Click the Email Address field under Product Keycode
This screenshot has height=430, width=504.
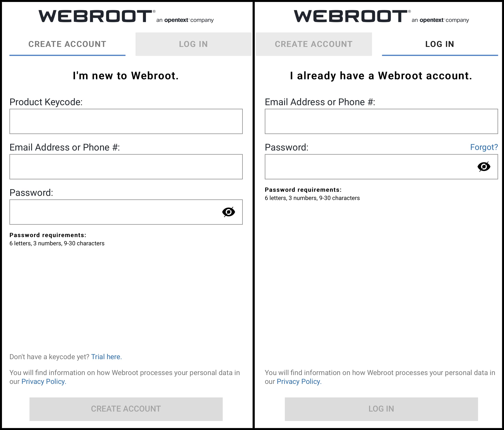point(126,167)
